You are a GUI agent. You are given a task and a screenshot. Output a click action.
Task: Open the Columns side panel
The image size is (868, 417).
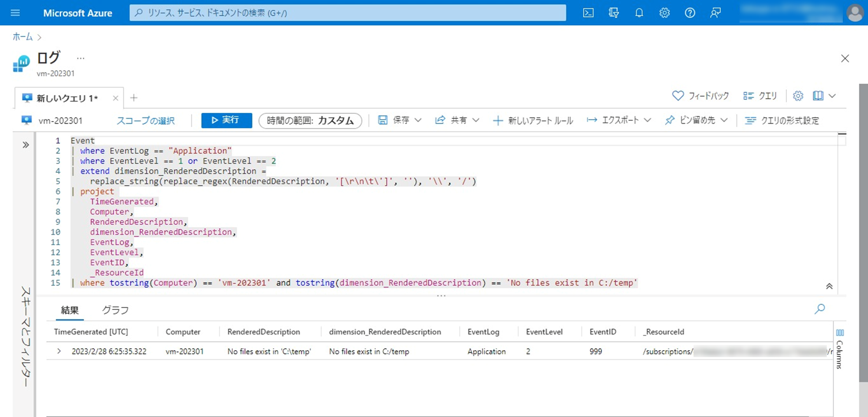tap(840, 348)
